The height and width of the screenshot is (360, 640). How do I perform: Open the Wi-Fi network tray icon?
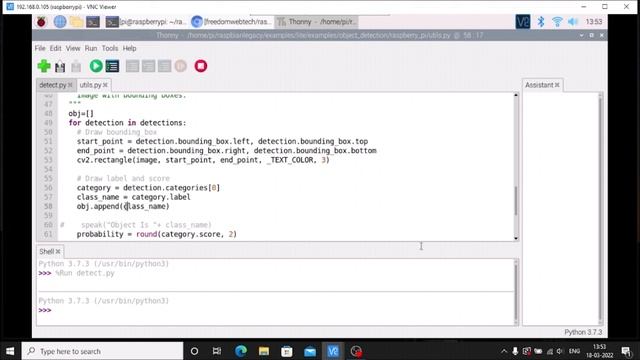(557, 22)
